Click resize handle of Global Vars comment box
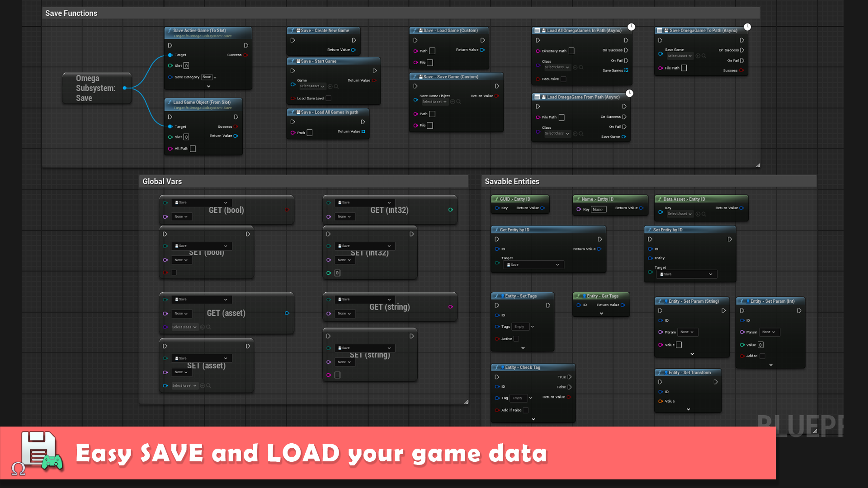 [x=466, y=401]
